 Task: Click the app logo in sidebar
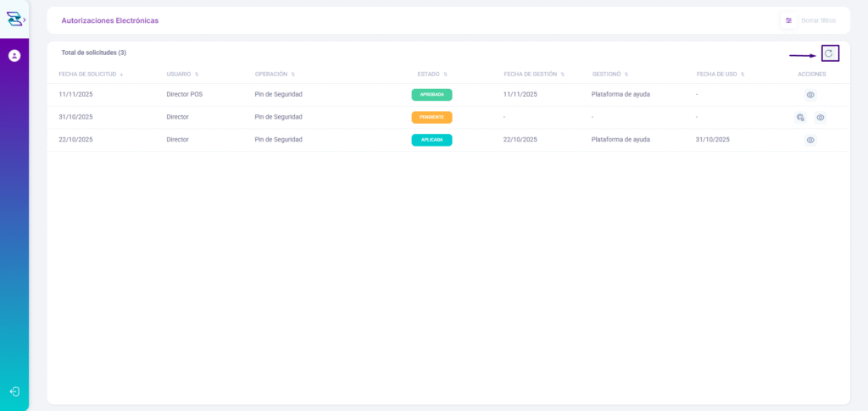coord(14,19)
